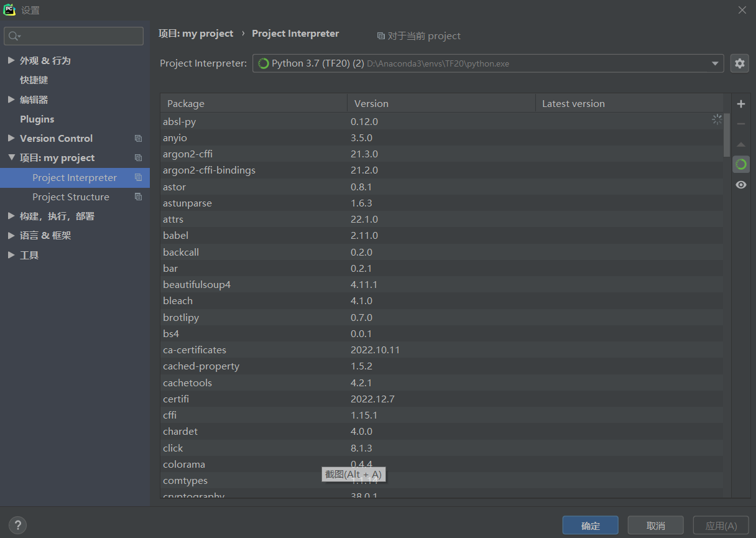Select Project Structure in the sidebar
The image size is (756, 538).
[71, 197]
